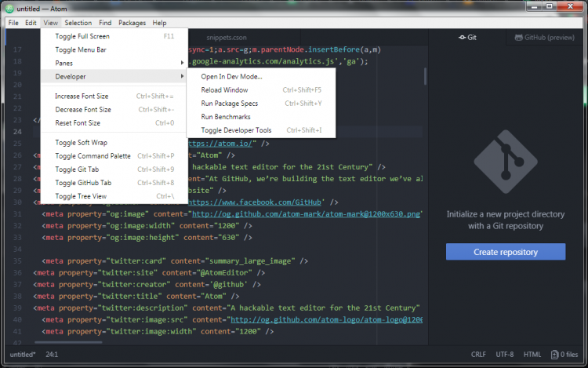The width and height of the screenshot is (588, 368).
Task: Click the 0 files status entry
Action: point(564,355)
